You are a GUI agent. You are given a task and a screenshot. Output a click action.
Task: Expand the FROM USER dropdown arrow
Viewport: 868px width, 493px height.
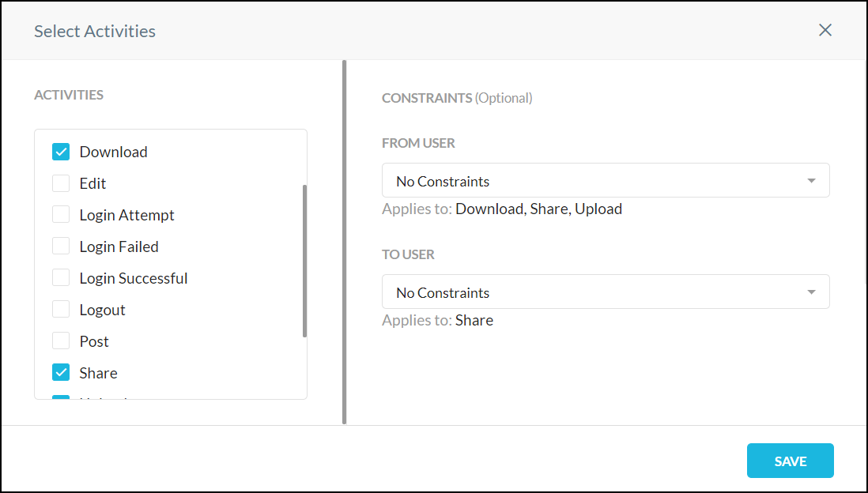[811, 180]
